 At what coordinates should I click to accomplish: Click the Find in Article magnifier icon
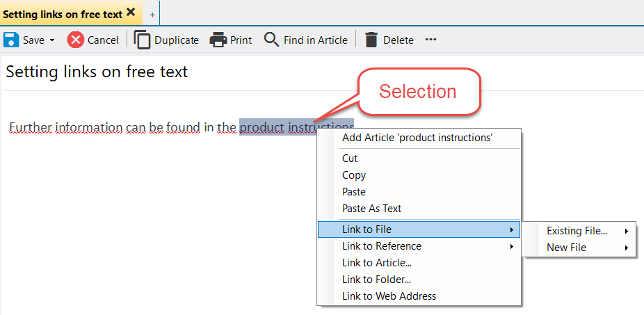271,40
